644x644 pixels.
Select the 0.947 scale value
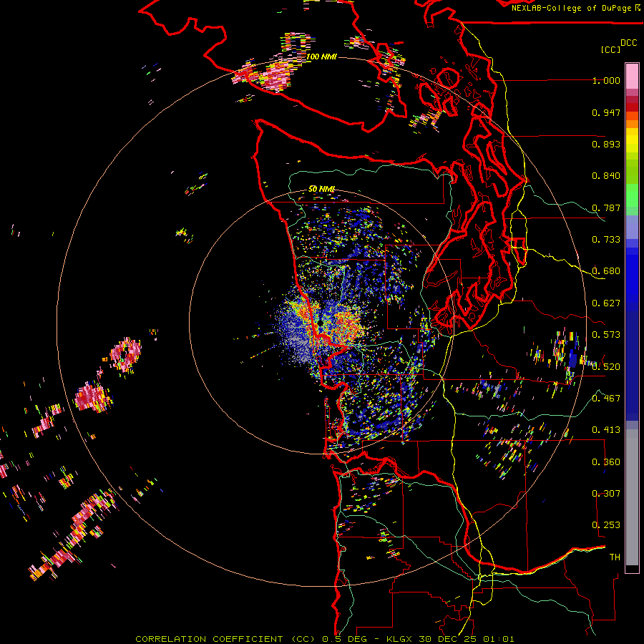tap(606, 112)
